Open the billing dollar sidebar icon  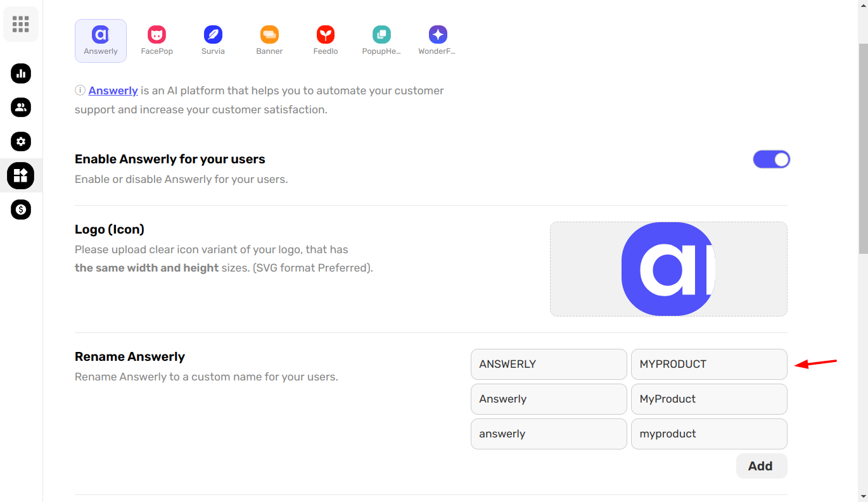tap(21, 210)
